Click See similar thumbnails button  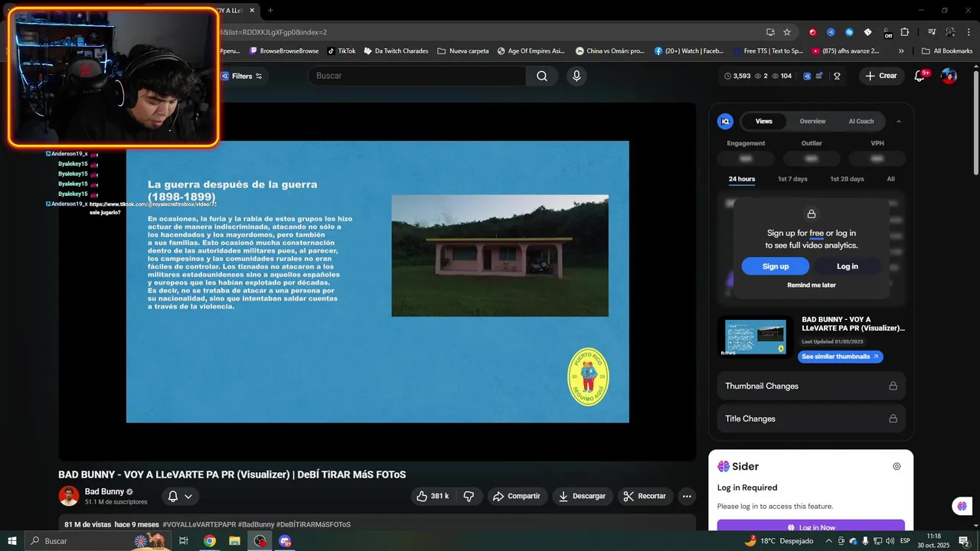(841, 357)
